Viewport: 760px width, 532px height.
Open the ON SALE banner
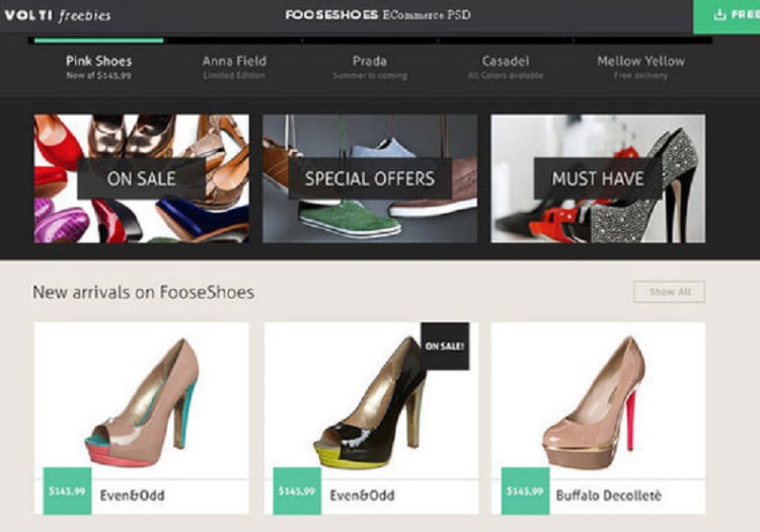[142, 179]
